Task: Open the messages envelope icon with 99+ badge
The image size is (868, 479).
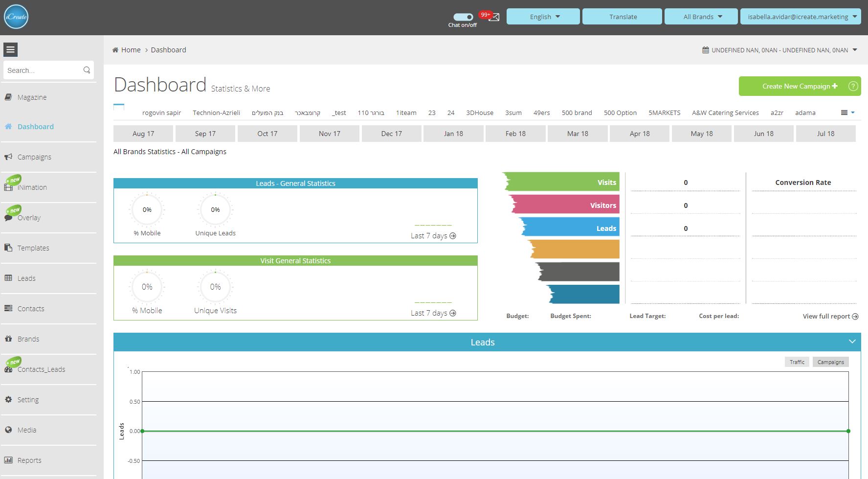Action: (494, 17)
